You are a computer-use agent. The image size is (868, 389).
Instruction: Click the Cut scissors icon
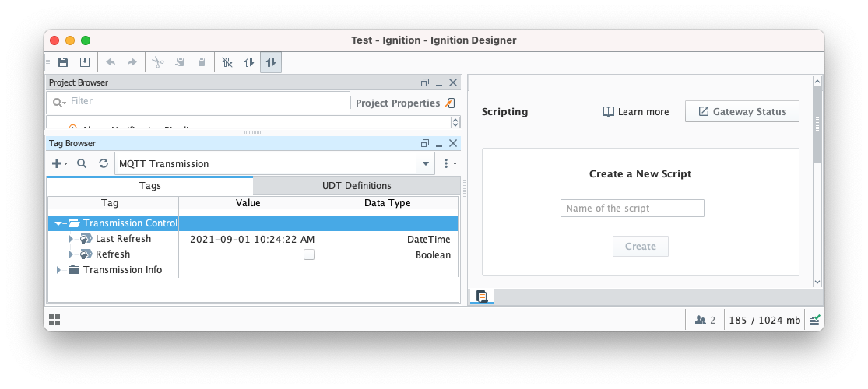pyautogui.click(x=158, y=62)
